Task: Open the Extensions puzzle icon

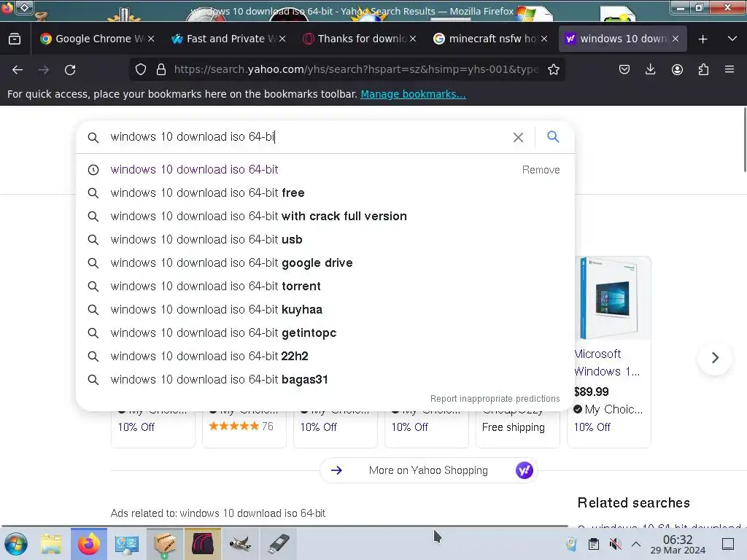Action: pyautogui.click(x=703, y=69)
